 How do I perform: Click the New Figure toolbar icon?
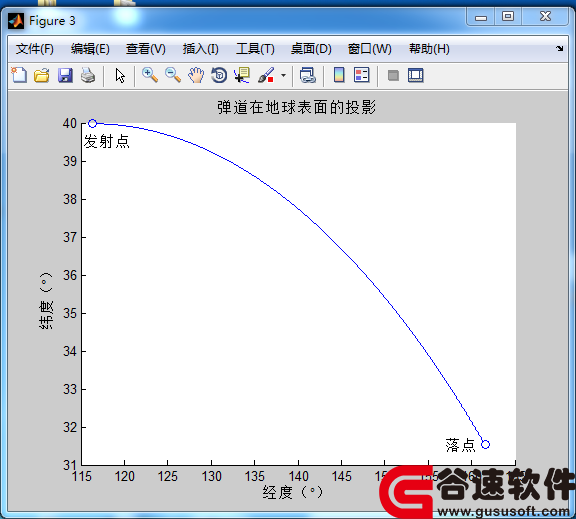pos(19,75)
